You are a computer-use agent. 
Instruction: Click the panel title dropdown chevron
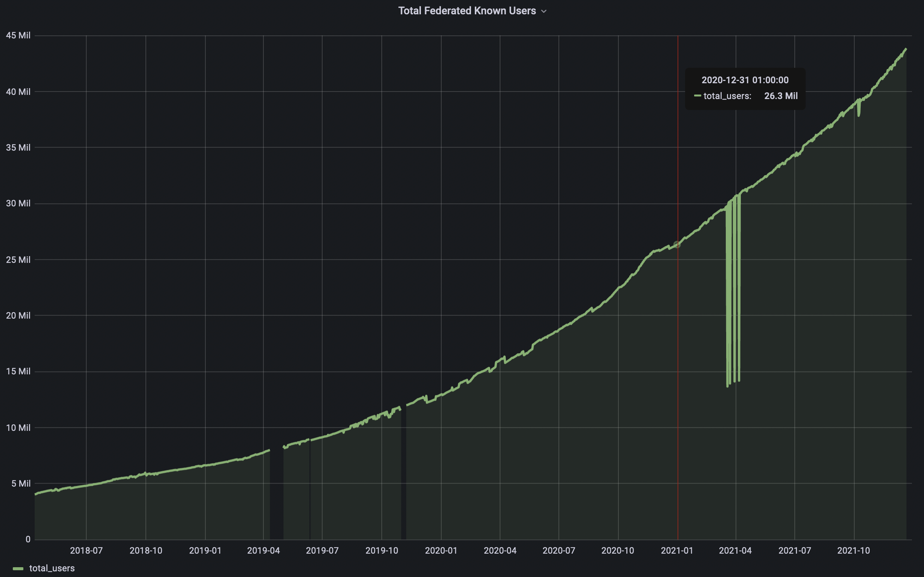(x=544, y=11)
